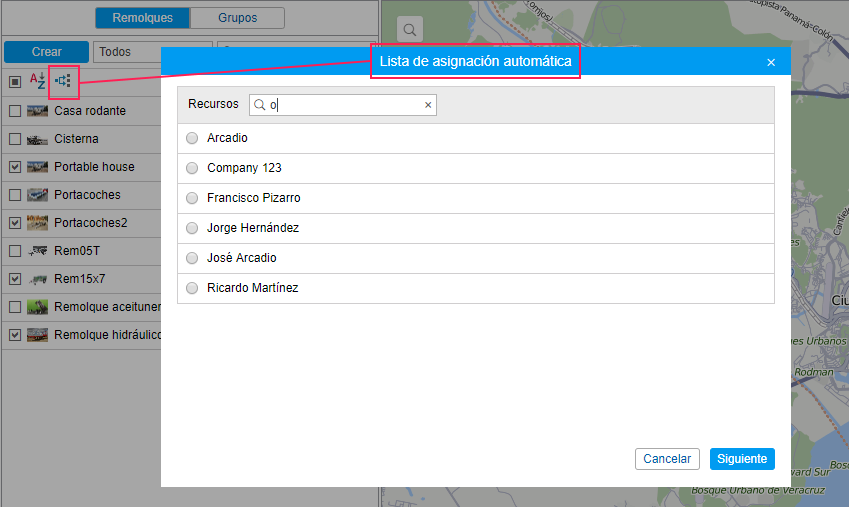Check the Remolque aceitunero checkbox

coord(15,307)
